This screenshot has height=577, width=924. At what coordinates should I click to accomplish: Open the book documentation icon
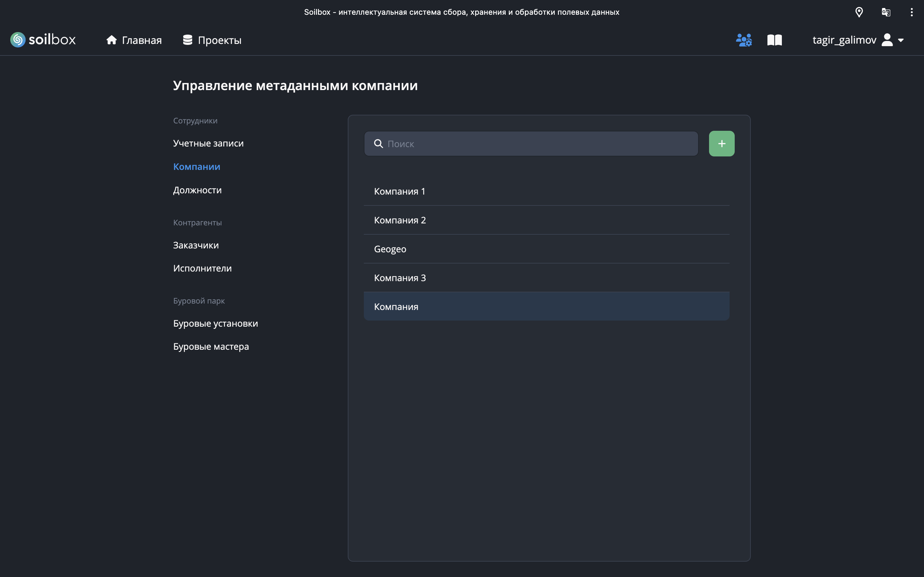click(x=774, y=40)
